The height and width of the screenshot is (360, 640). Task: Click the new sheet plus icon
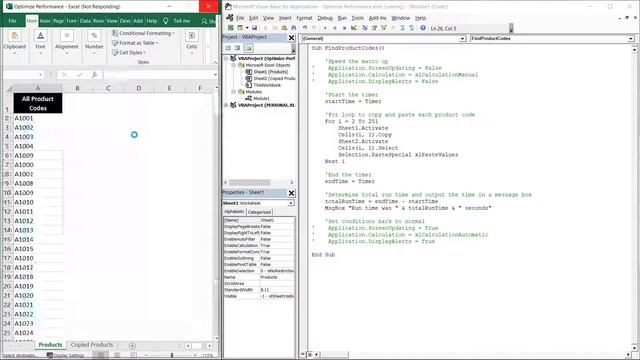pyautogui.click(x=132, y=346)
